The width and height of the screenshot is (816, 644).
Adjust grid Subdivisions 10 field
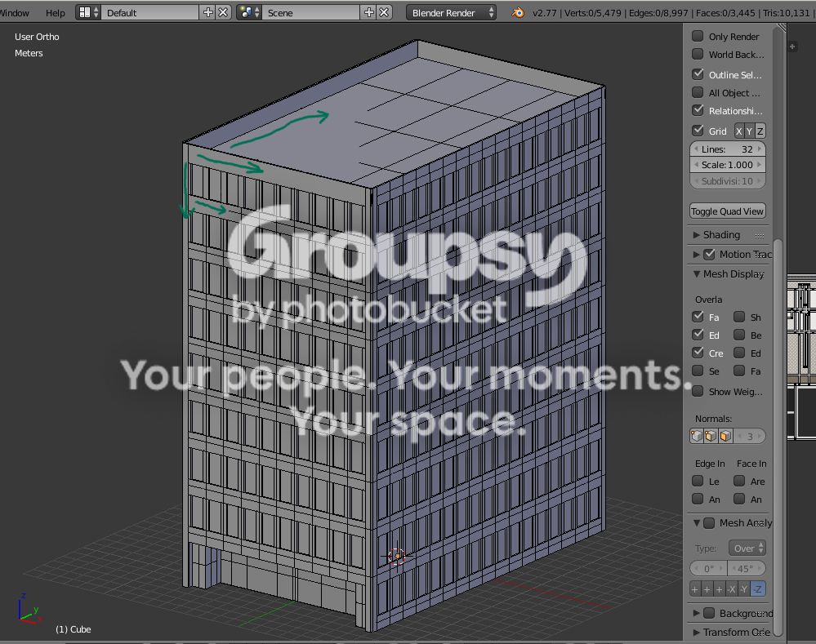point(728,181)
